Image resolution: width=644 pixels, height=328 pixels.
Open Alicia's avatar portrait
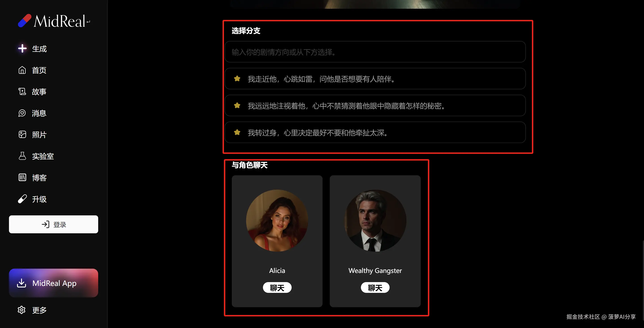tap(277, 221)
